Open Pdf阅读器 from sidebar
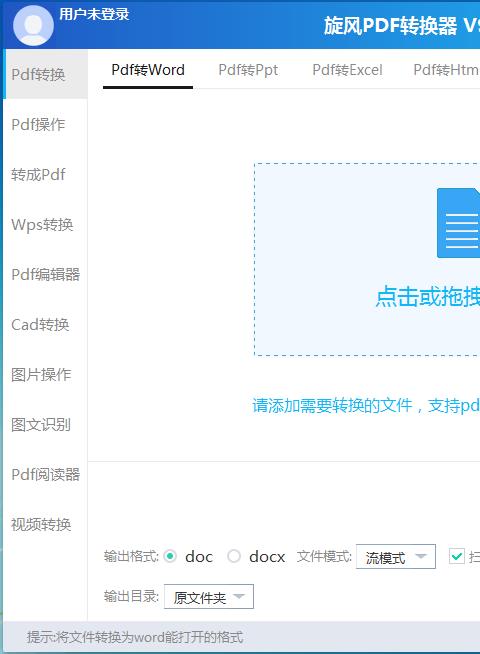This screenshot has width=480, height=654. coord(45,474)
